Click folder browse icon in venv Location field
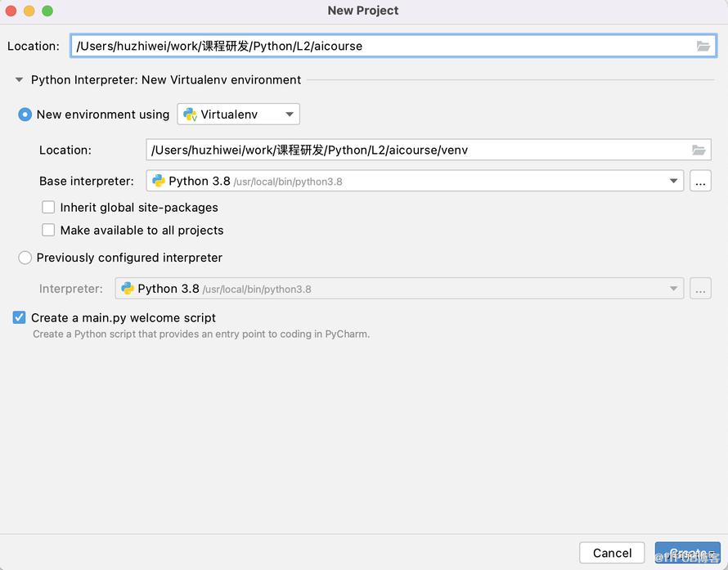 point(699,150)
